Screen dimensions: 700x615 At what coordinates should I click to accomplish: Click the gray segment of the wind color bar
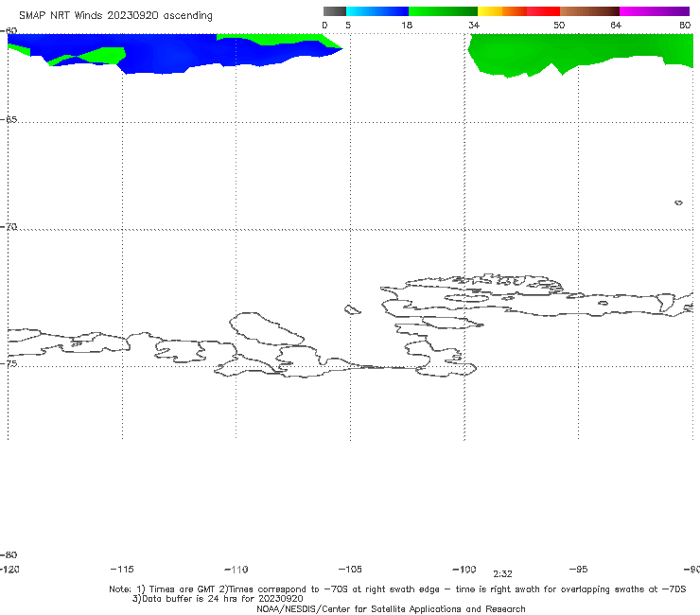(x=334, y=11)
